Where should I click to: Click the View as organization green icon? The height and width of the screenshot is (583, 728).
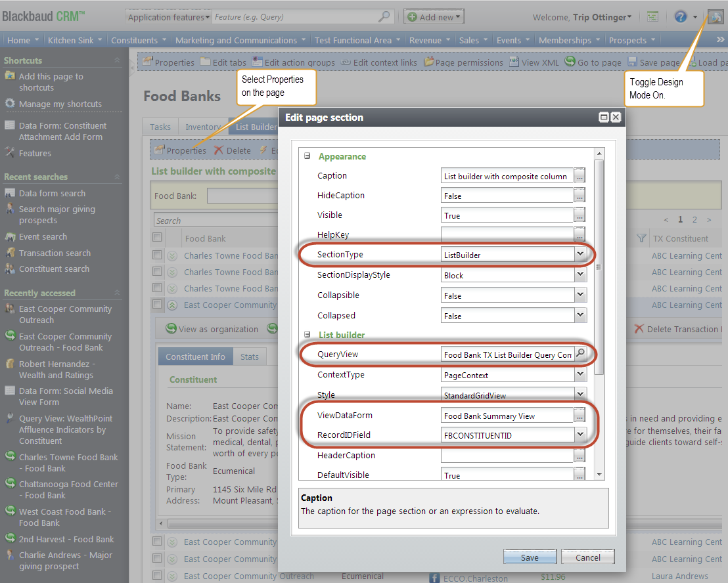tap(171, 328)
